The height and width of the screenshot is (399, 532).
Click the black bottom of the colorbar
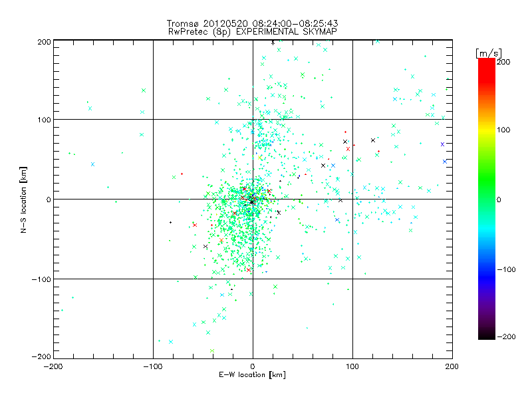click(487, 334)
